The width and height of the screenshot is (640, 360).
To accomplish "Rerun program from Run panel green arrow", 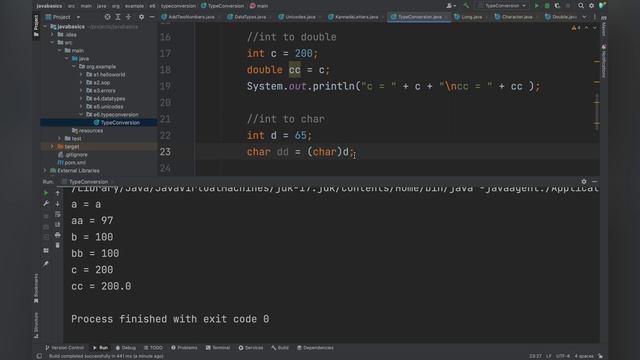I will (46, 193).
